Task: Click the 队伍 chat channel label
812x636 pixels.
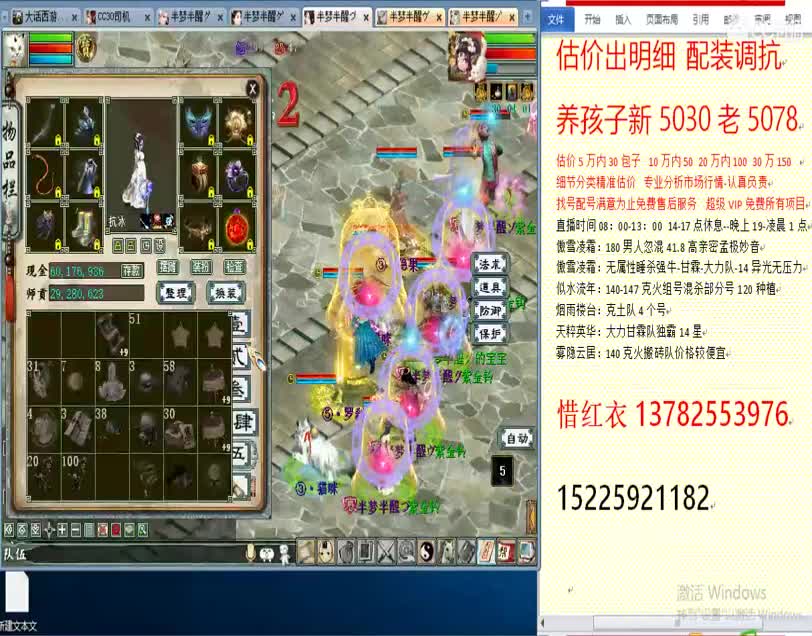Action: (14, 554)
